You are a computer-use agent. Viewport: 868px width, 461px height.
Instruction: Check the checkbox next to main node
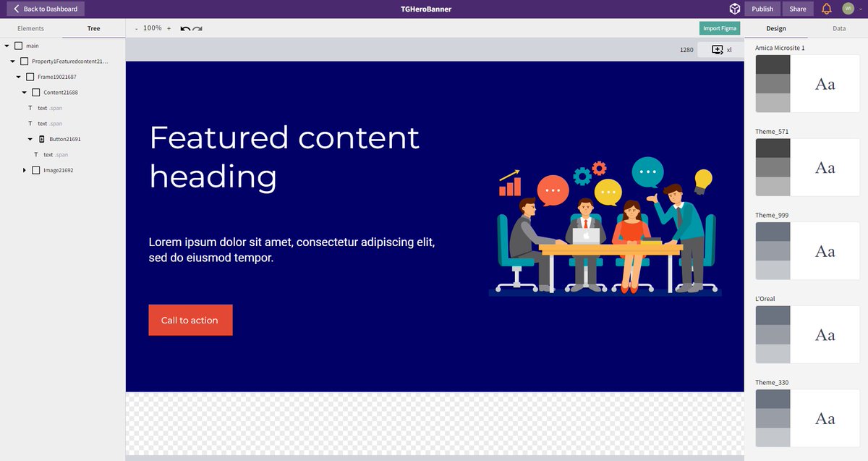tap(19, 45)
